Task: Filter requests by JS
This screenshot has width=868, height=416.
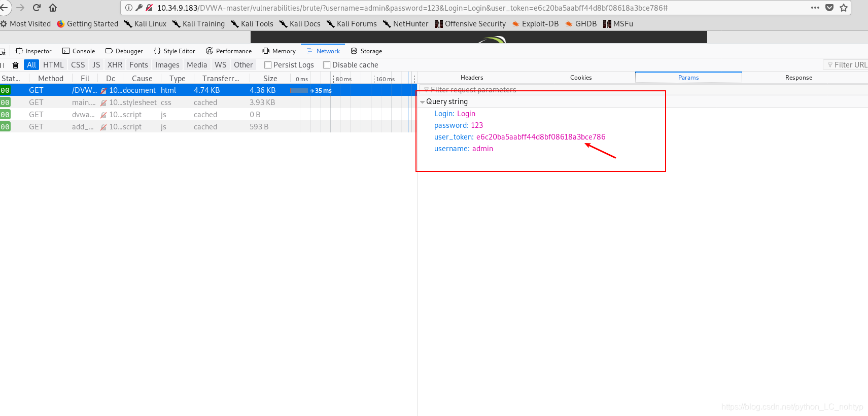Action: pos(96,65)
